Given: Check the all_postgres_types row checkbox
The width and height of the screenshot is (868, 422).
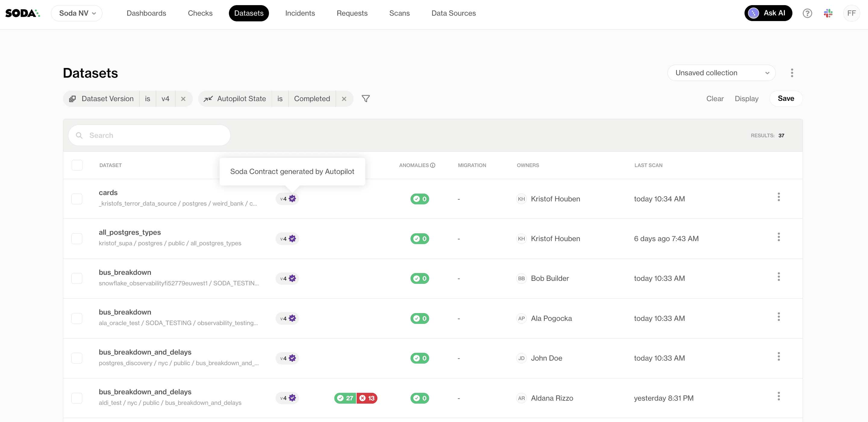Looking at the screenshot, I should 77,239.
